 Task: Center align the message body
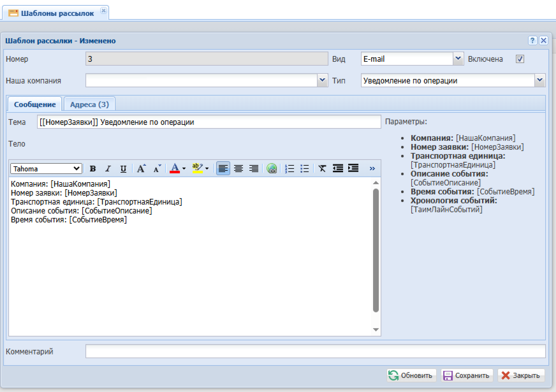(x=238, y=169)
